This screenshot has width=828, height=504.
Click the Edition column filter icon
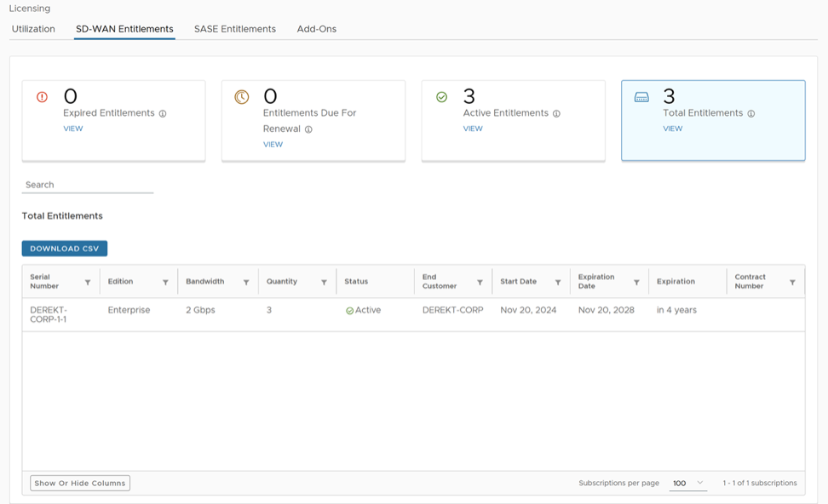tap(165, 283)
